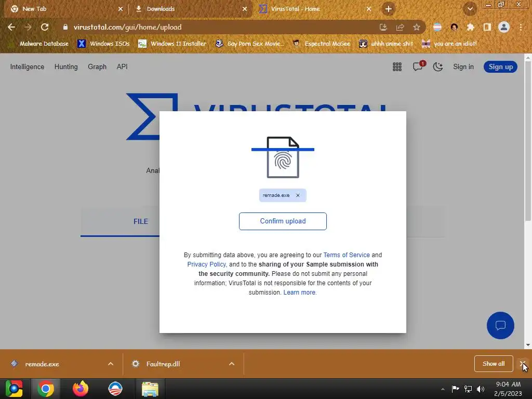The width and height of the screenshot is (532, 399).
Task: Open the Graph section
Action: [97, 67]
